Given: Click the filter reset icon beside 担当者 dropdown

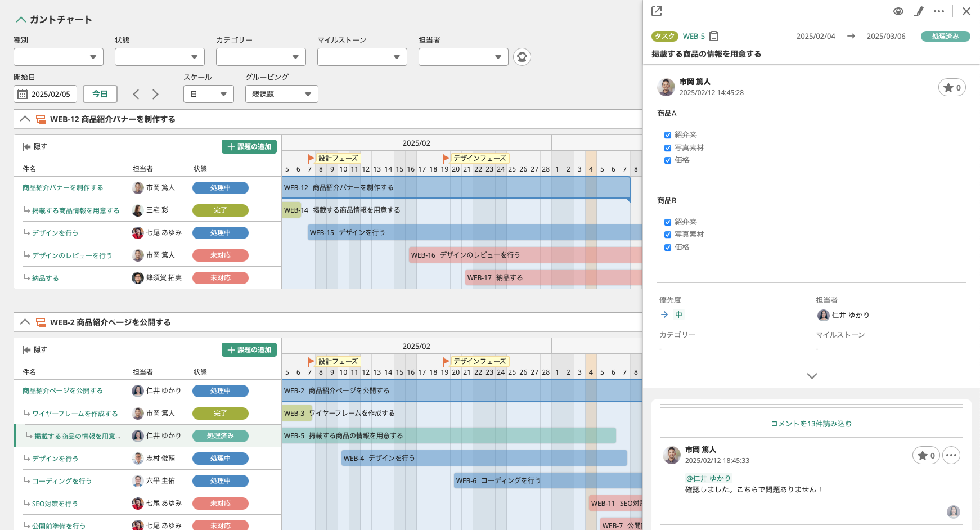Looking at the screenshot, I should pyautogui.click(x=522, y=57).
